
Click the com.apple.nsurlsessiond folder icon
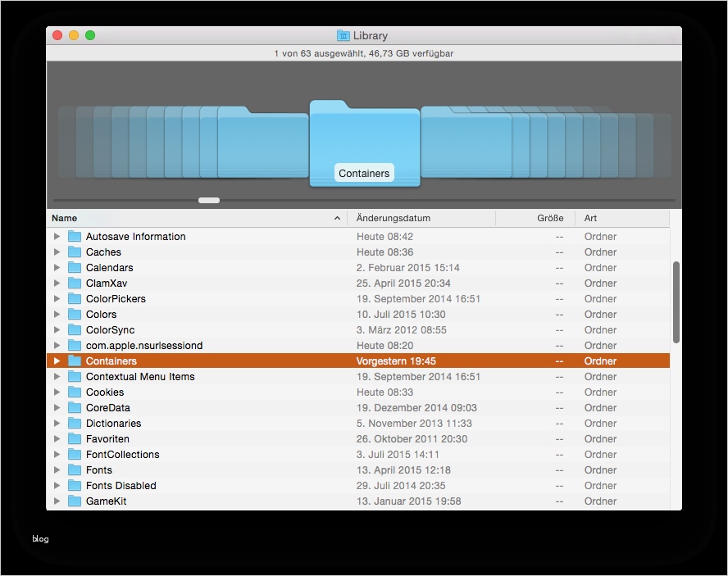click(x=75, y=345)
